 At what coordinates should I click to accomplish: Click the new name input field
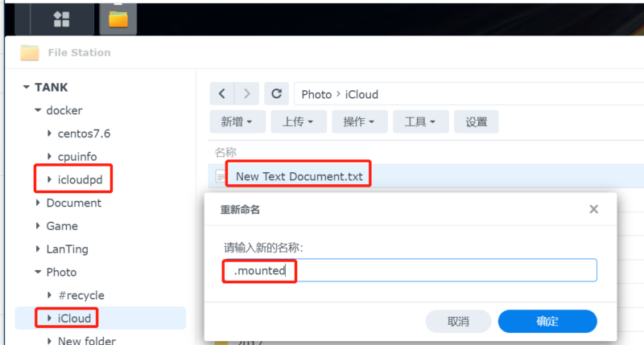tap(411, 270)
